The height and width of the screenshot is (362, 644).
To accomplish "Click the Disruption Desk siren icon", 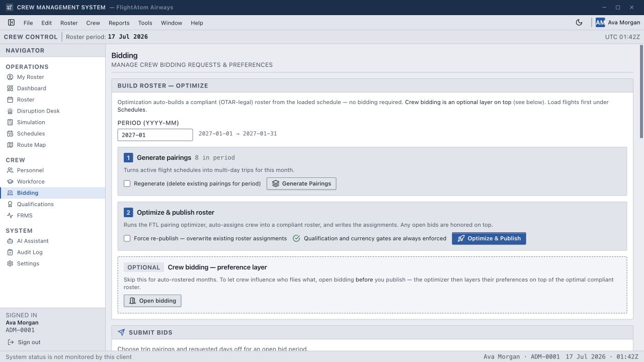I will pos(10,111).
